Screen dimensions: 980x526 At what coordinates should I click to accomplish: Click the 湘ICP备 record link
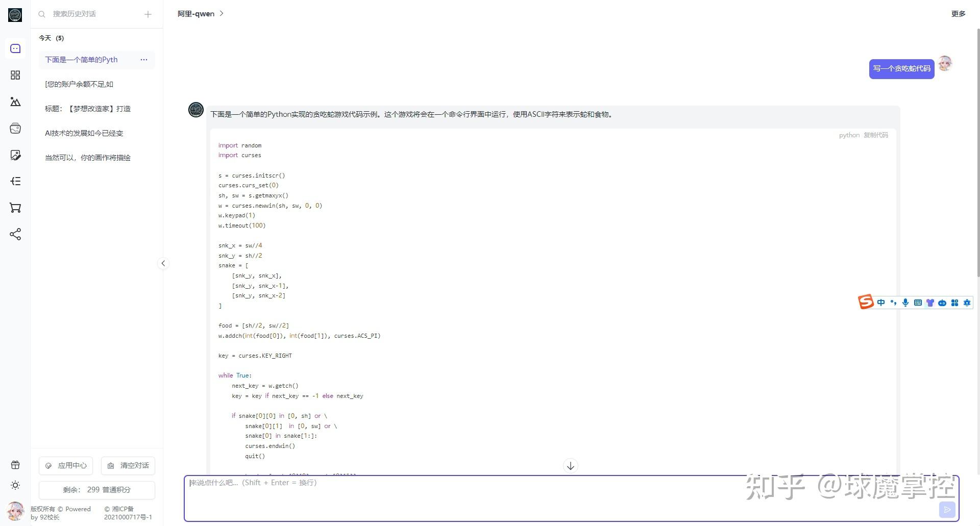click(128, 513)
